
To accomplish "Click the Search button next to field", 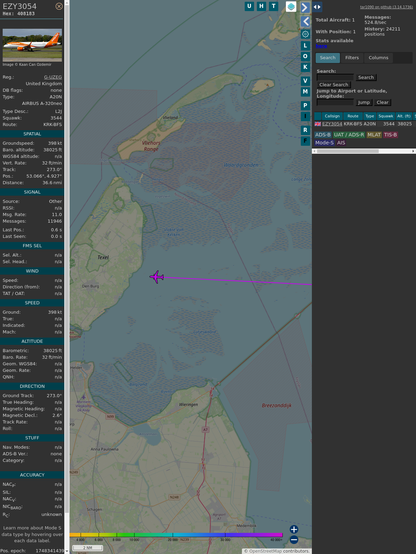I will coord(366,77).
